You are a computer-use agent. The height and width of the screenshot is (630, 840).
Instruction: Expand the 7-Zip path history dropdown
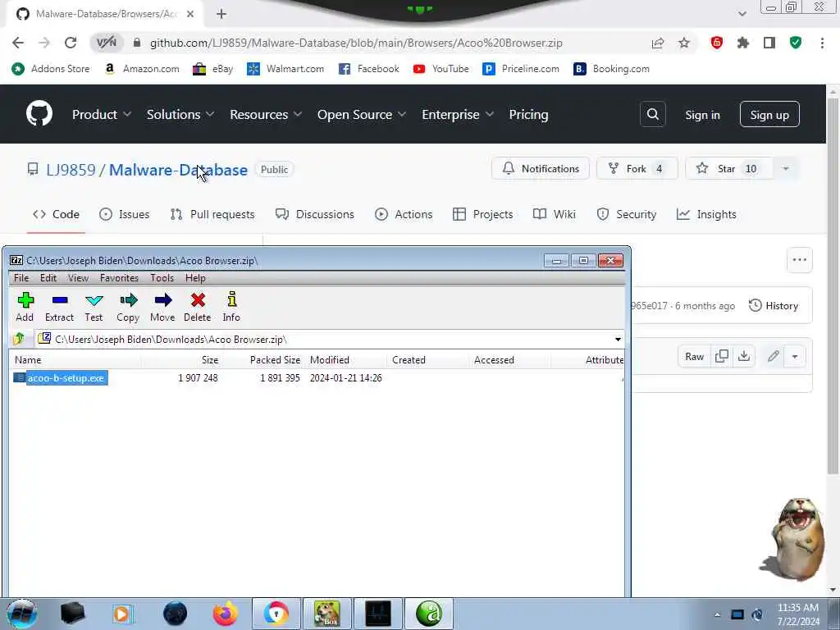click(618, 339)
